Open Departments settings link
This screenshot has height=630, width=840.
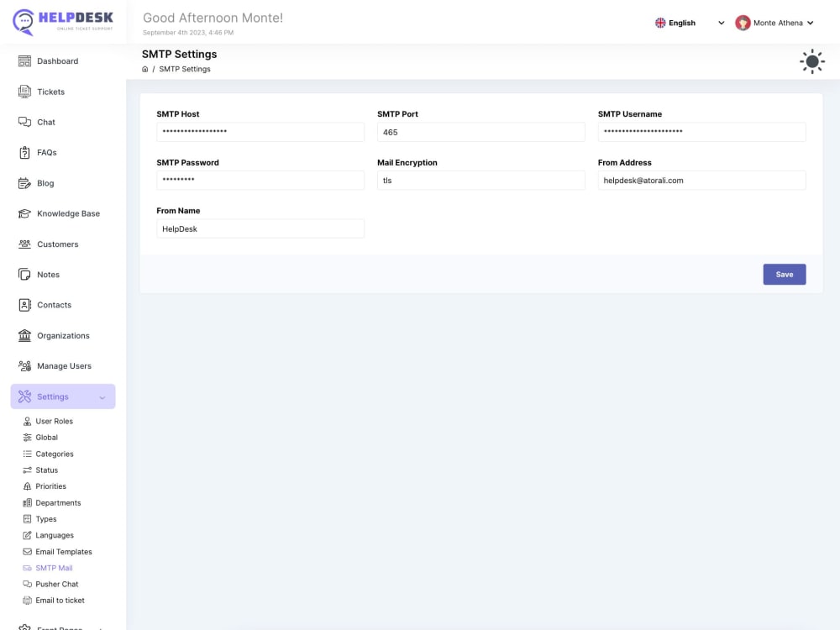pos(59,503)
